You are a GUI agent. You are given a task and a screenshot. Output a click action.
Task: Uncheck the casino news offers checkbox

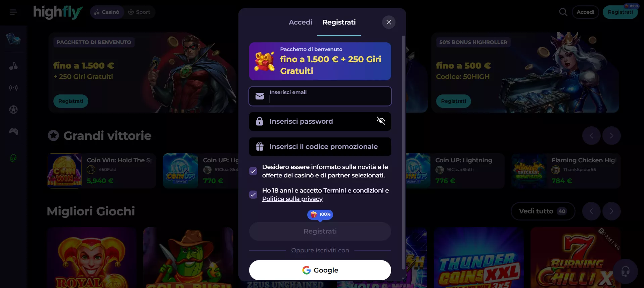point(253,171)
